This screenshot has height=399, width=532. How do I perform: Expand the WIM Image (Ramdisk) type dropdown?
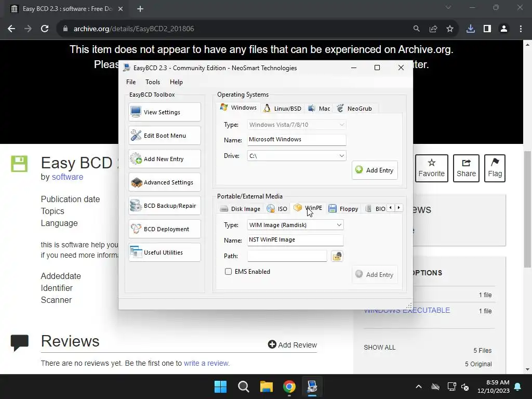coord(295,225)
